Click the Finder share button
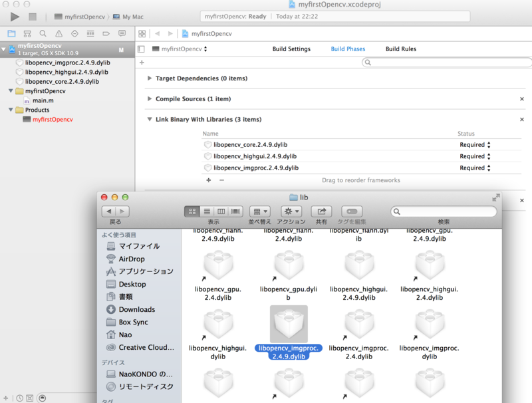This screenshot has height=403, width=532. (x=321, y=211)
